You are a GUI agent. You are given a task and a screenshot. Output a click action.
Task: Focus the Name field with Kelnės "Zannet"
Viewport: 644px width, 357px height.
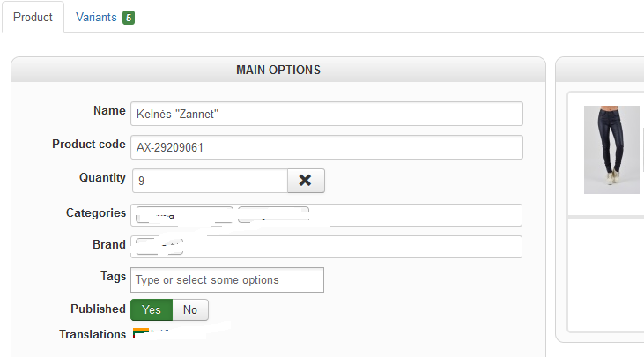[x=327, y=114]
